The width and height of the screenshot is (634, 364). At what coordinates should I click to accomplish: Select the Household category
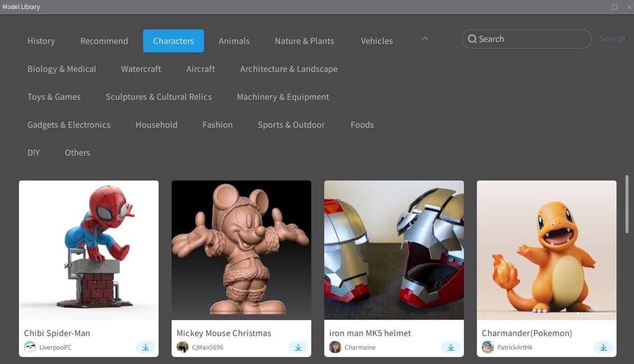(x=156, y=125)
